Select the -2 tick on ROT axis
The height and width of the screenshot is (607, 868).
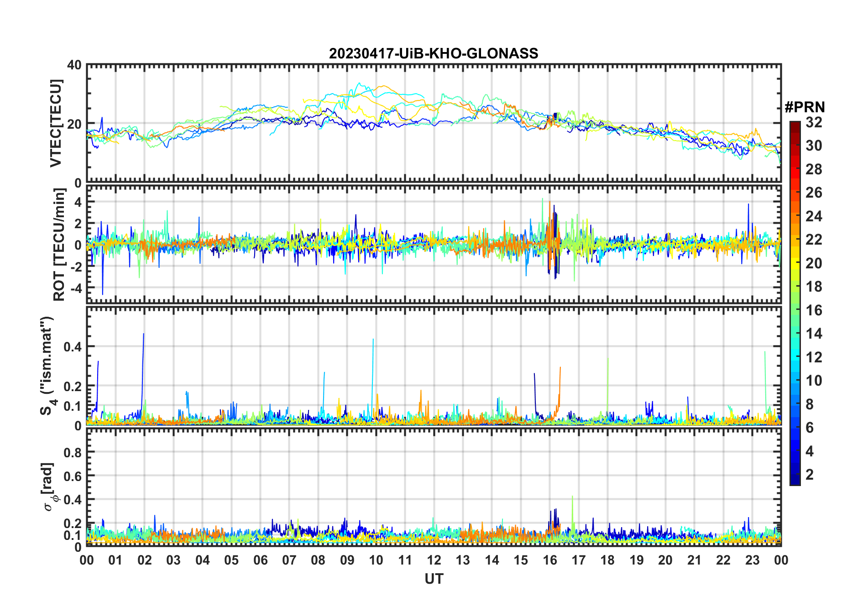pyautogui.click(x=76, y=267)
